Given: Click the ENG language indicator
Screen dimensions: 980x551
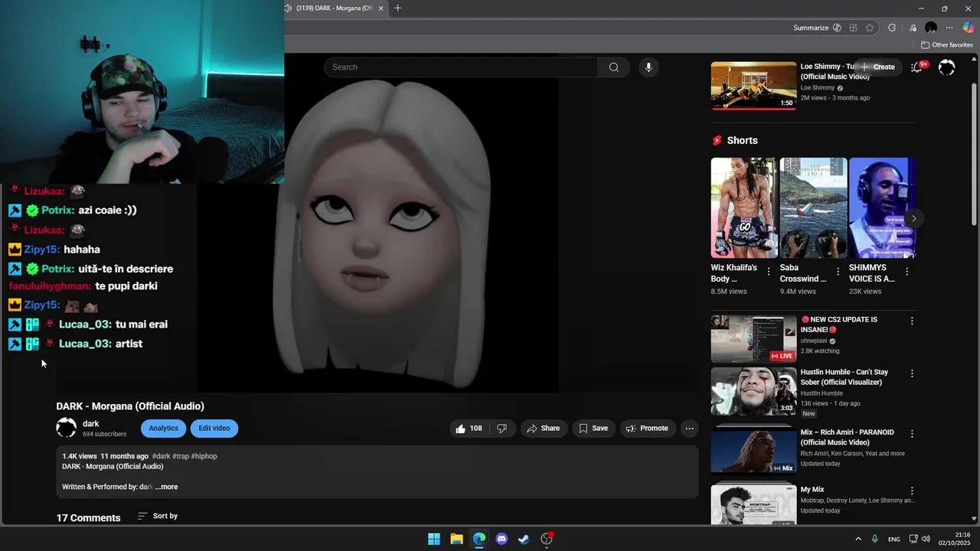Looking at the screenshot, I should (x=894, y=540).
